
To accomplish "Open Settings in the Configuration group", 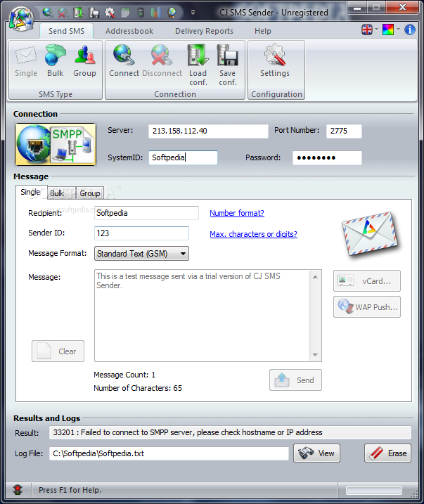I will click(275, 61).
